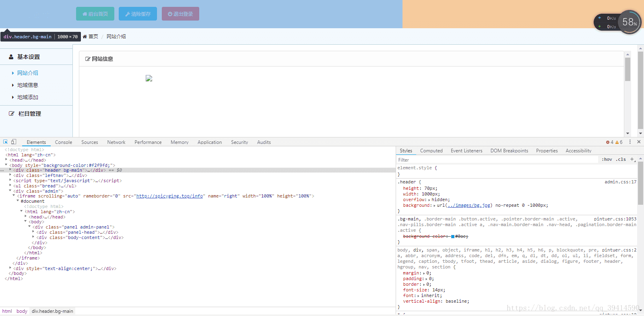Click edit icon next to 网站信息
Screen dimensions: 644x316
pos(88,59)
